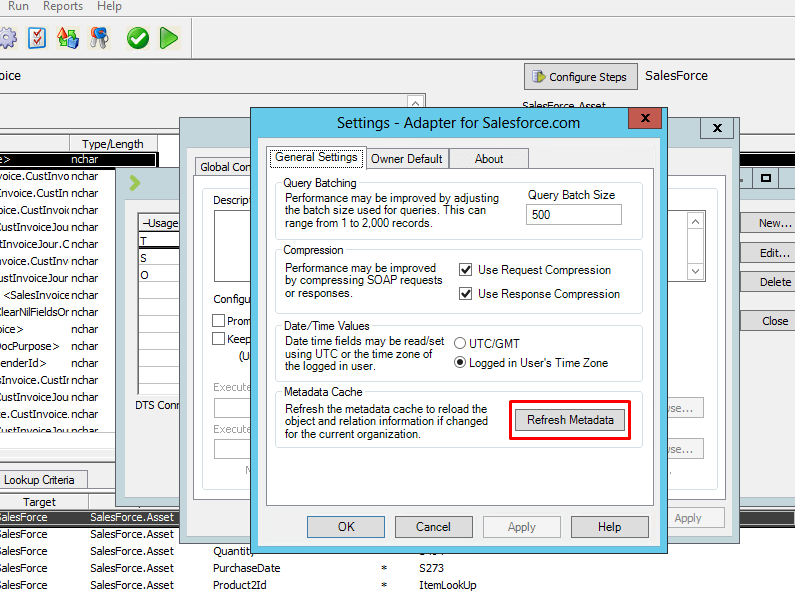
Task: Enable Use Request Compression checkbox
Action: (x=465, y=270)
